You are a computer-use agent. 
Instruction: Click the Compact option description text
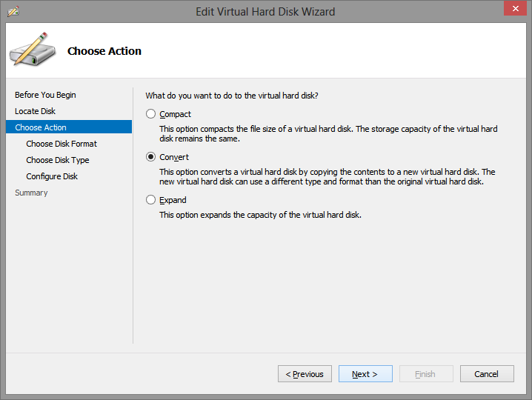[328, 133]
